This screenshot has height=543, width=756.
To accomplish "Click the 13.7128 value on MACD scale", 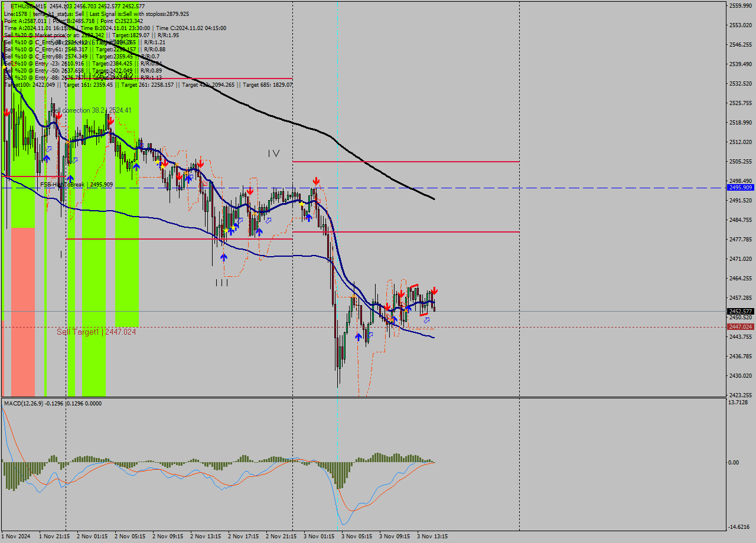I will pyautogui.click(x=739, y=402).
